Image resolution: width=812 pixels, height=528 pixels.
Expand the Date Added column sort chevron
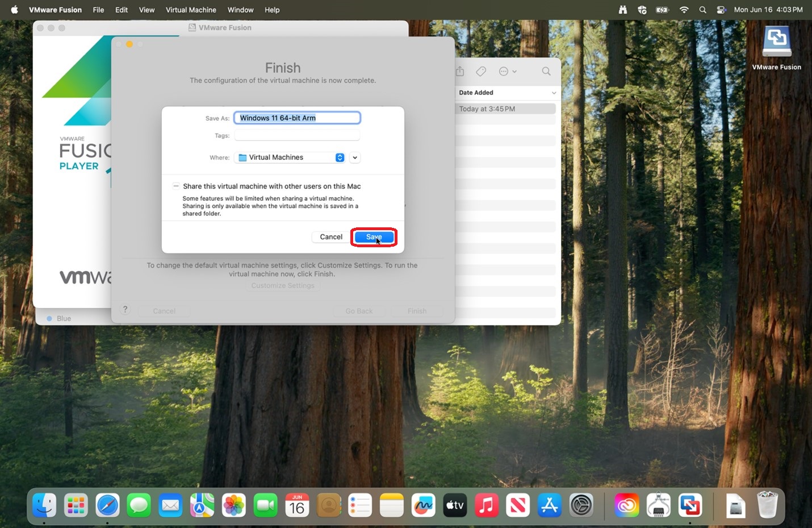554,93
